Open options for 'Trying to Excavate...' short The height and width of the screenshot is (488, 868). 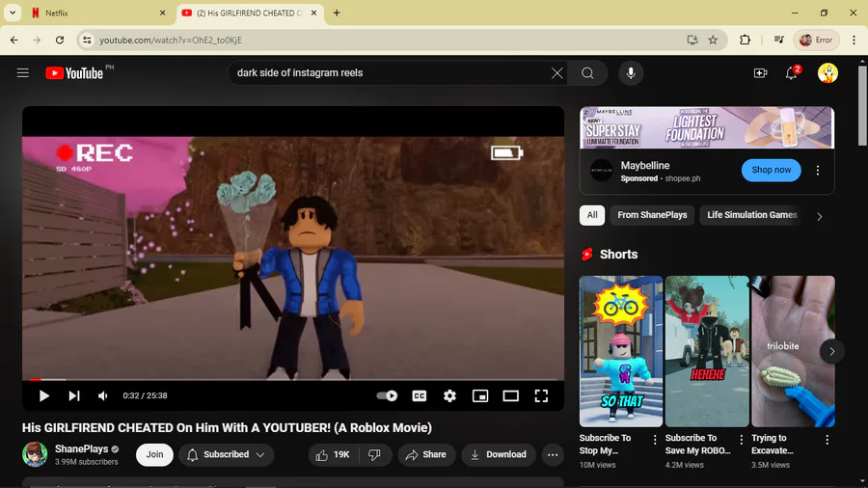click(x=827, y=440)
